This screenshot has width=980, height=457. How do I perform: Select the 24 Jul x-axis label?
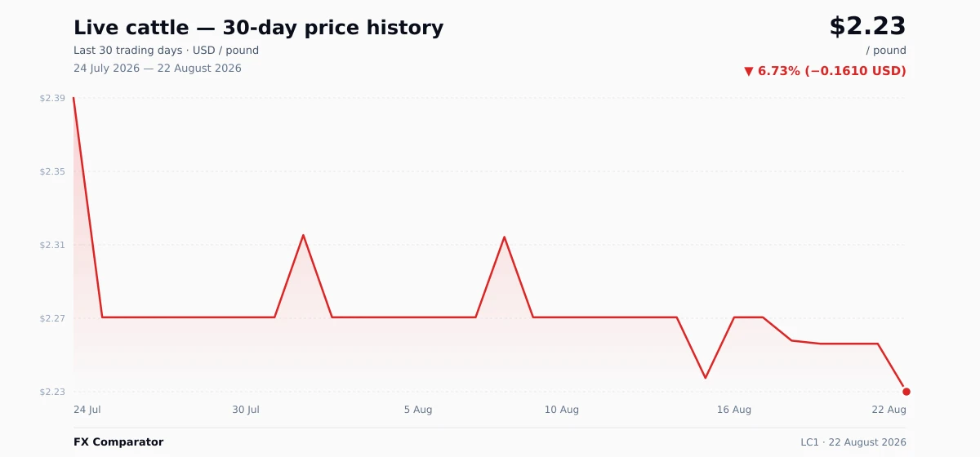[x=87, y=410]
